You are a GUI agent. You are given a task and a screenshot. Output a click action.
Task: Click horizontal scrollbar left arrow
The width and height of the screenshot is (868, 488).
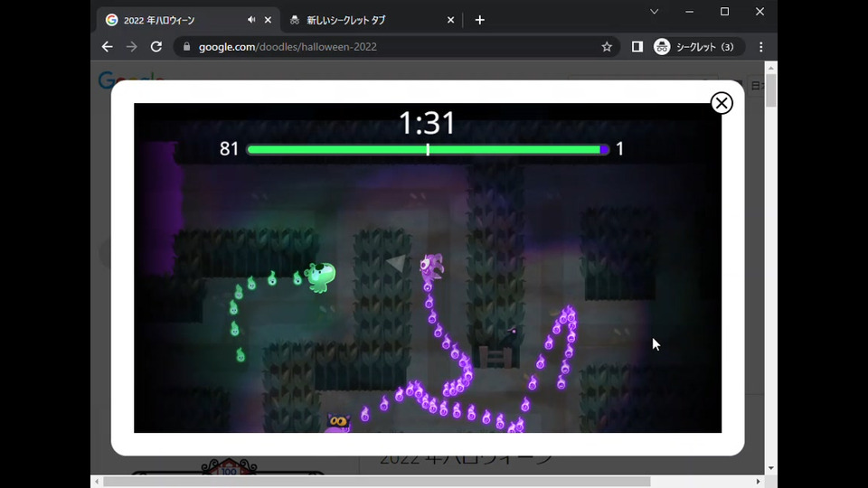pos(97,482)
